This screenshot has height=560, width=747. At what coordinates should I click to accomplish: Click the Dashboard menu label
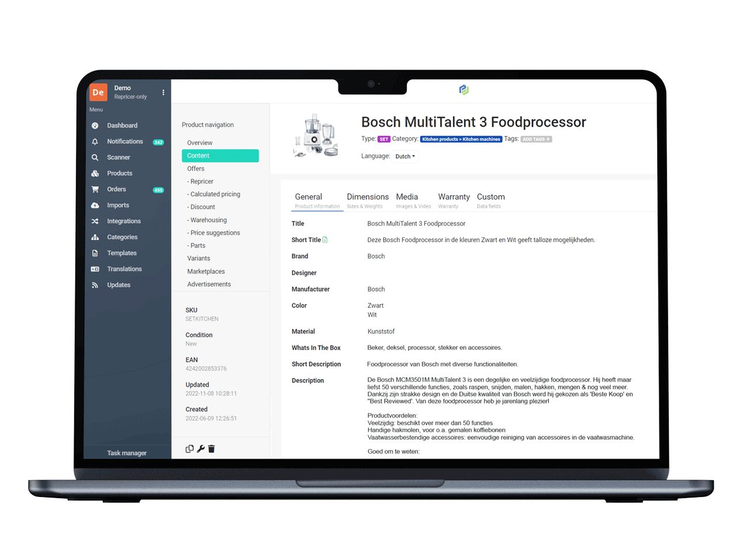pyautogui.click(x=122, y=125)
